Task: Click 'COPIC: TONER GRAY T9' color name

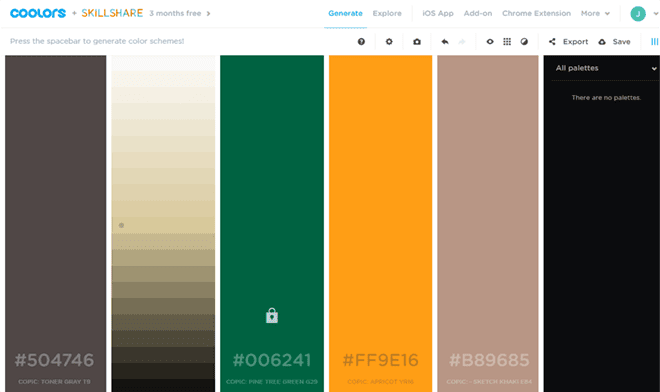Action: click(x=54, y=382)
